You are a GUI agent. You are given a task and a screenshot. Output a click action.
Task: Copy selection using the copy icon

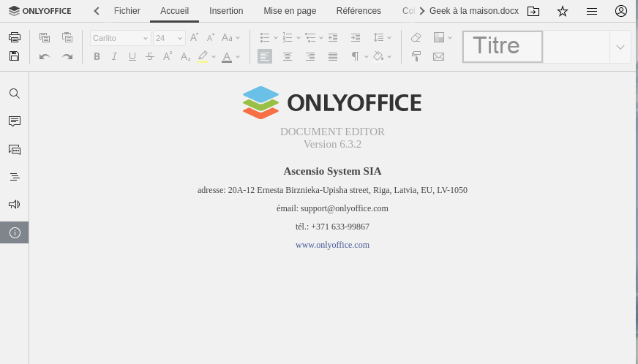pos(45,37)
